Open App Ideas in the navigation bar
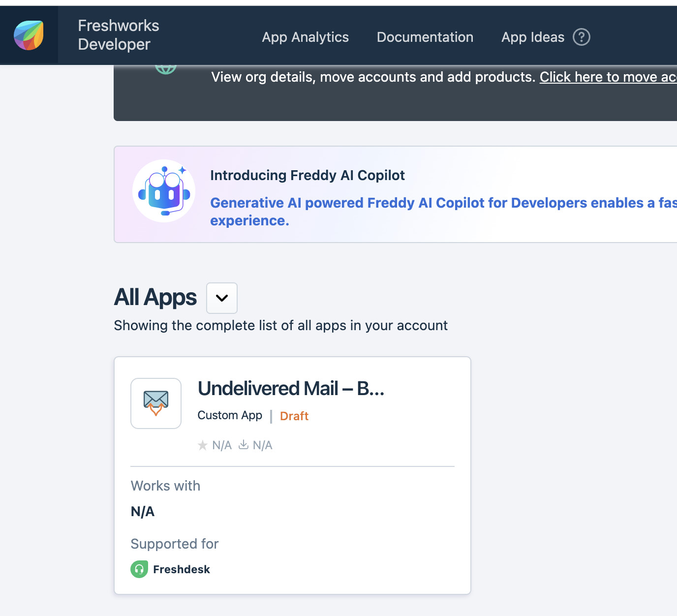677x616 pixels. 532,37
